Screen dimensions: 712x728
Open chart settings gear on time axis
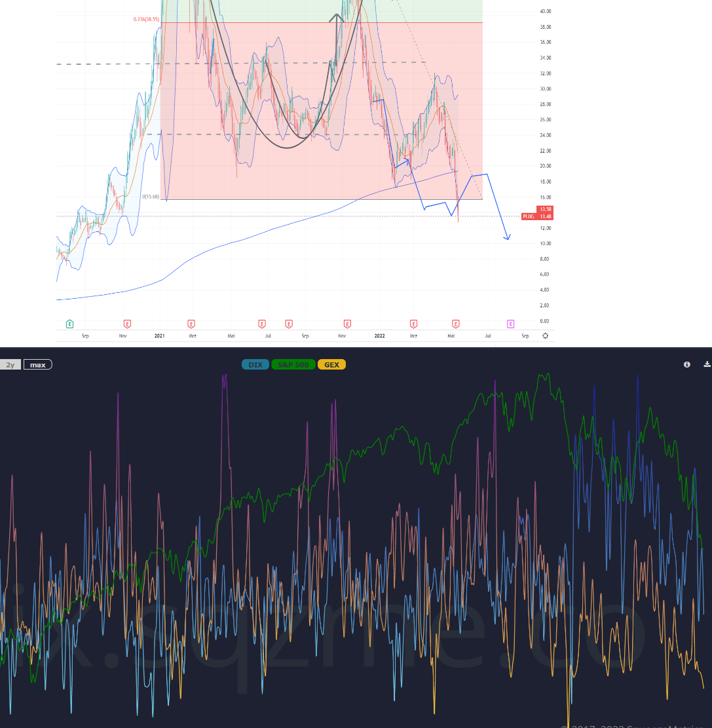(546, 335)
